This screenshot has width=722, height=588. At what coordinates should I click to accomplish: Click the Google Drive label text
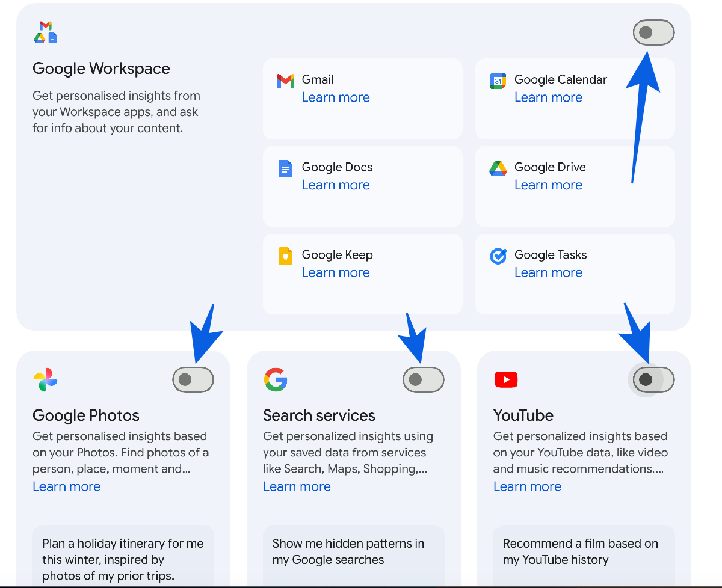pyautogui.click(x=550, y=167)
